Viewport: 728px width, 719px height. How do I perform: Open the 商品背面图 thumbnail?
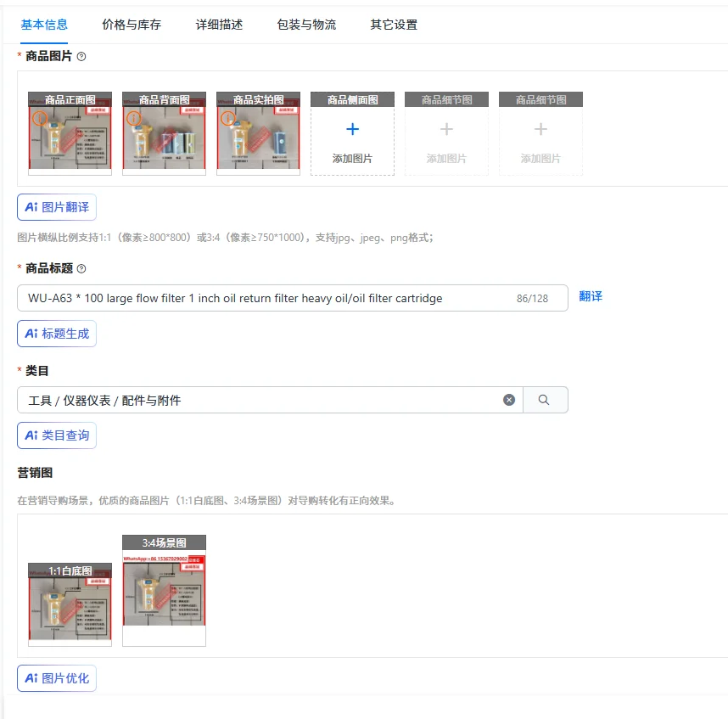click(164, 132)
